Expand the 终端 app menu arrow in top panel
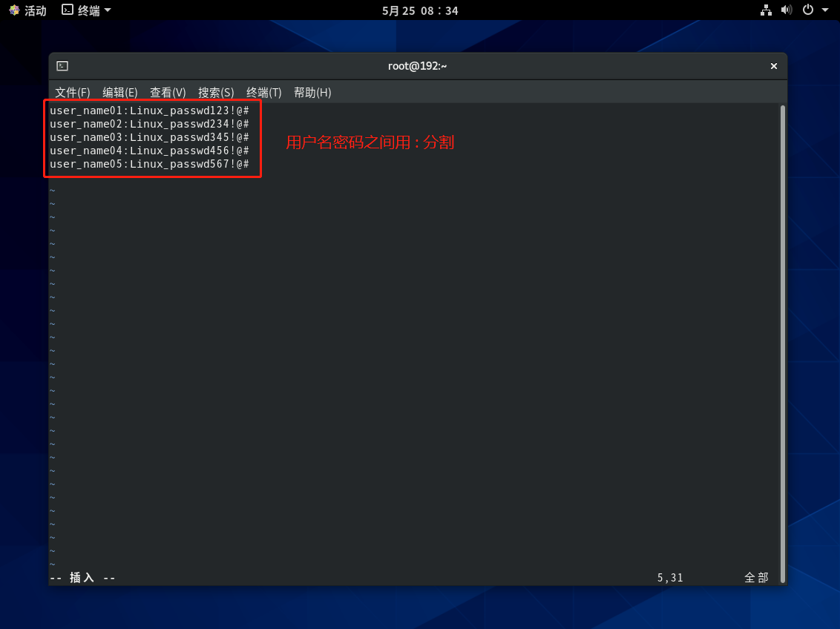Viewport: 840px width, 629px height. [x=108, y=10]
